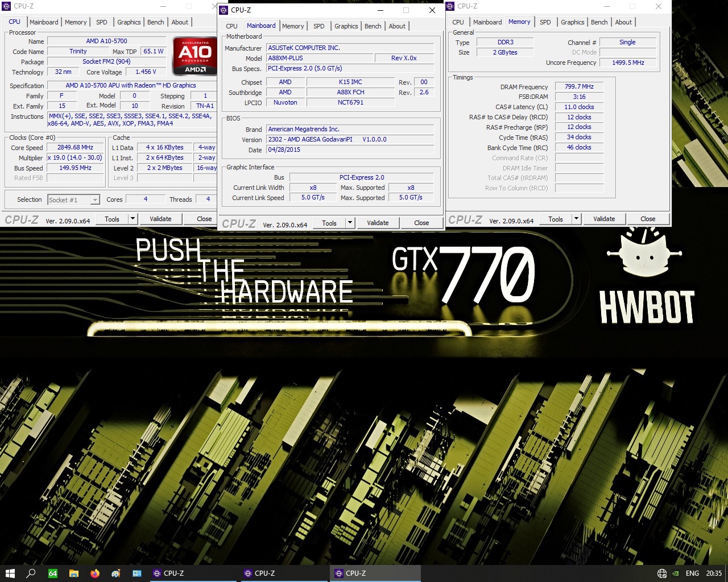Open About tab in Memory window
The height and width of the screenshot is (582, 728).
point(623,22)
